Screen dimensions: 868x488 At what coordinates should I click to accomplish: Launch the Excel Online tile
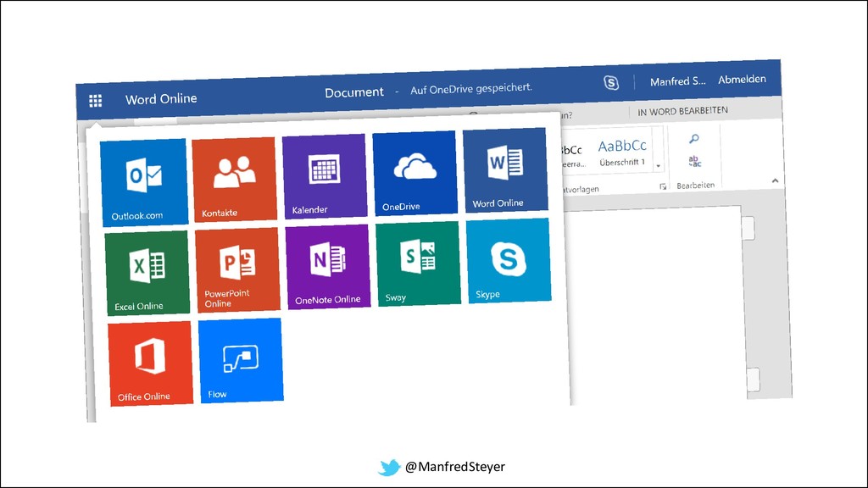coord(147,272)
